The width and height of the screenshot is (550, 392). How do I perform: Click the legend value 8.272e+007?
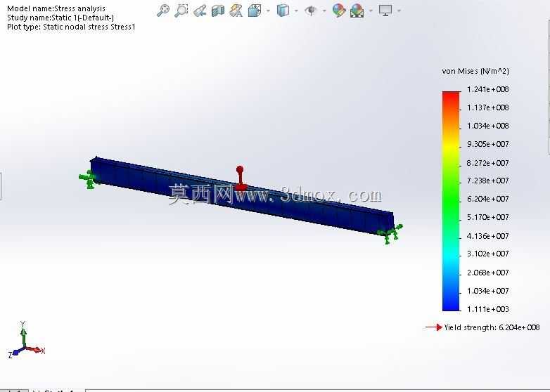click(x=487, y=163)
